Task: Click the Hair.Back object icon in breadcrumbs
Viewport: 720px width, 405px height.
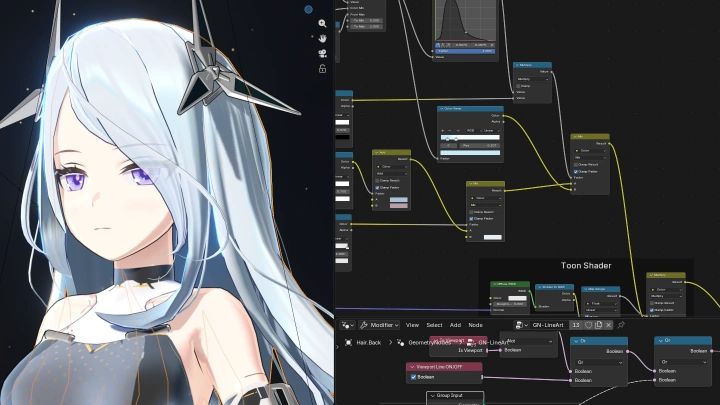Action: (x=349, y=343)
